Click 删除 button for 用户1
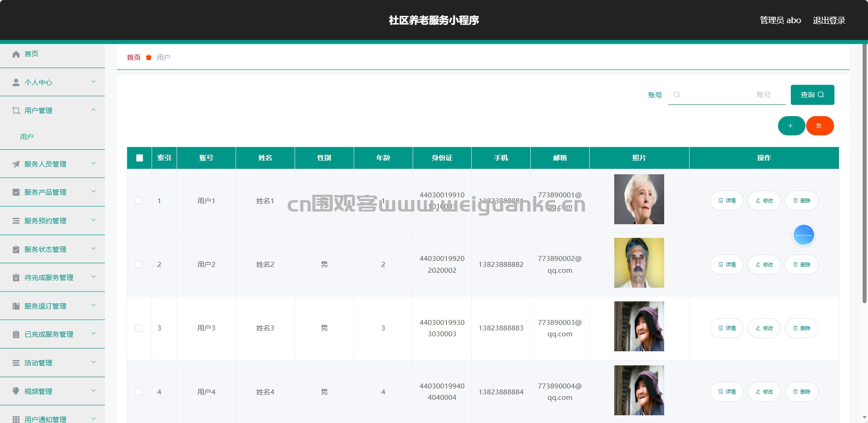The width and height of the screenshot is (868, 423). tap(801, 201)
